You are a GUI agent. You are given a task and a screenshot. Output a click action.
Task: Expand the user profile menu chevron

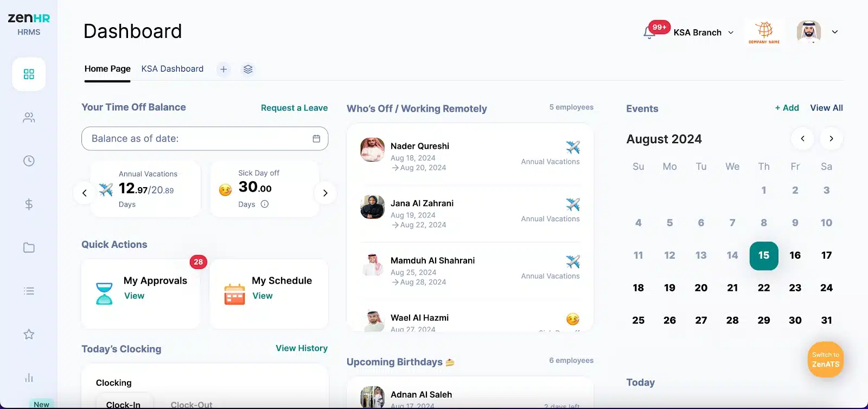click(x=835, y=32)
